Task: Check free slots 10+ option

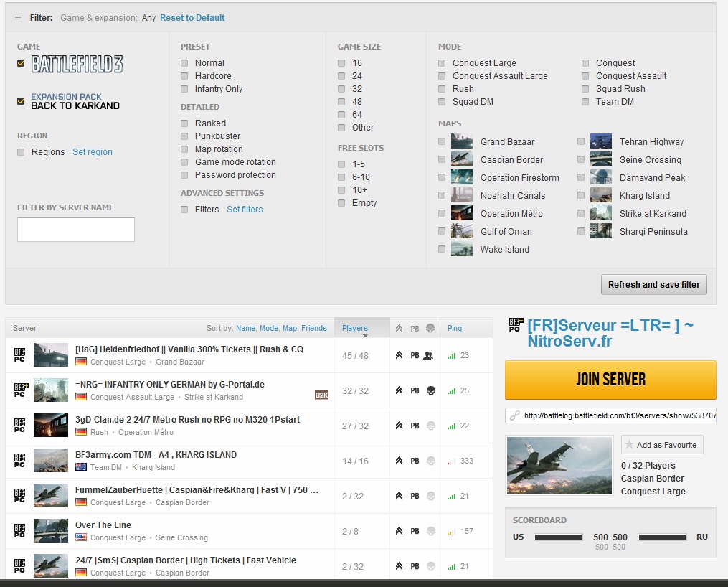Action: 341,190
